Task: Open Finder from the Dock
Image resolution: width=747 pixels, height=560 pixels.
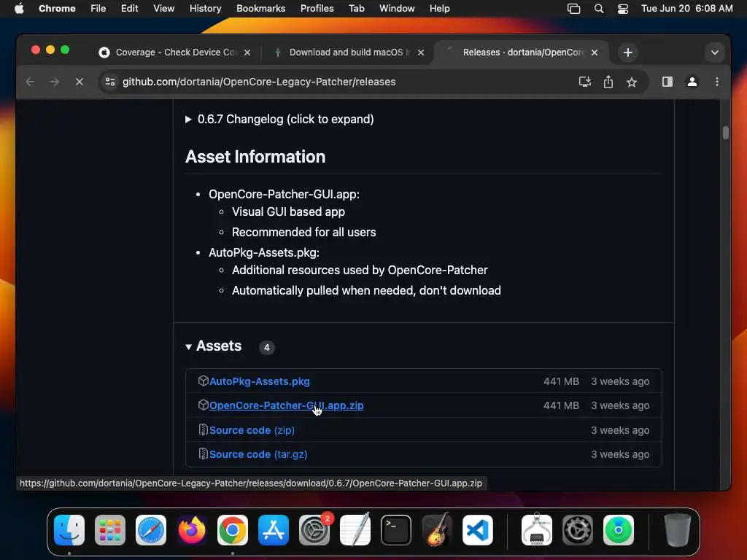Action: [x=69, y=530]
